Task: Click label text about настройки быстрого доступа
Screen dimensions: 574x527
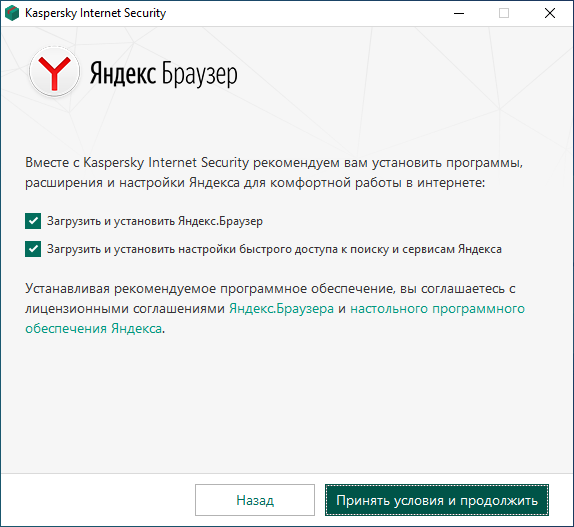Action: click(x=274, y=249)
